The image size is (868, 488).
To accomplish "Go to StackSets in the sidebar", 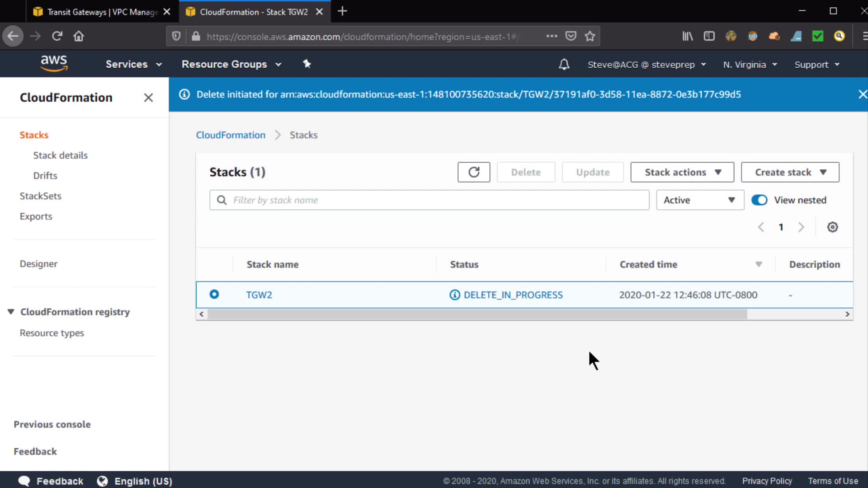I will coord(40,196).
